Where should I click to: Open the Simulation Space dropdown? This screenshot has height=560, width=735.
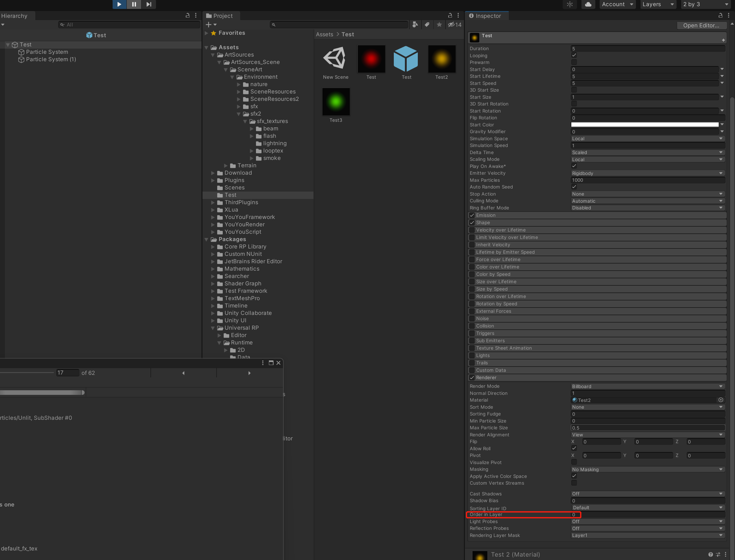click(647, 139)
